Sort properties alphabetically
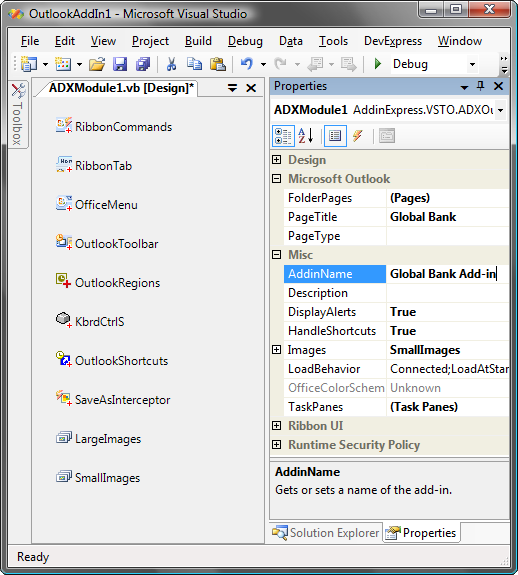518x575 pixels. pos(306,136)
